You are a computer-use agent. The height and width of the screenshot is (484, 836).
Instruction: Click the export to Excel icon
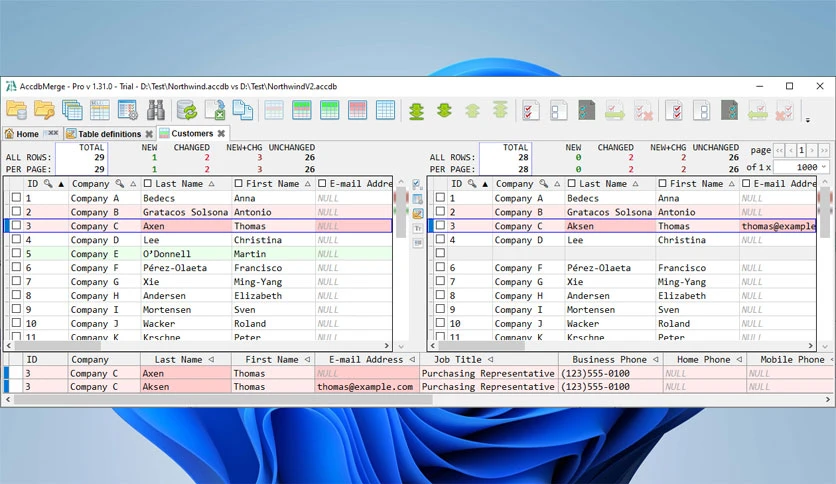pyautogui.click(x=215, y=110)
